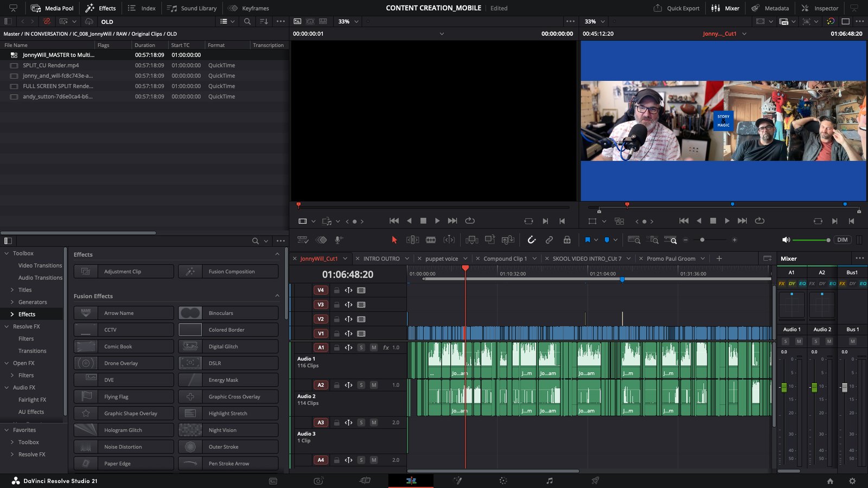Viewport: 868px width, 488px height.
Task: Activate the Trim Edit Mode tool
Action: (412, 240)
